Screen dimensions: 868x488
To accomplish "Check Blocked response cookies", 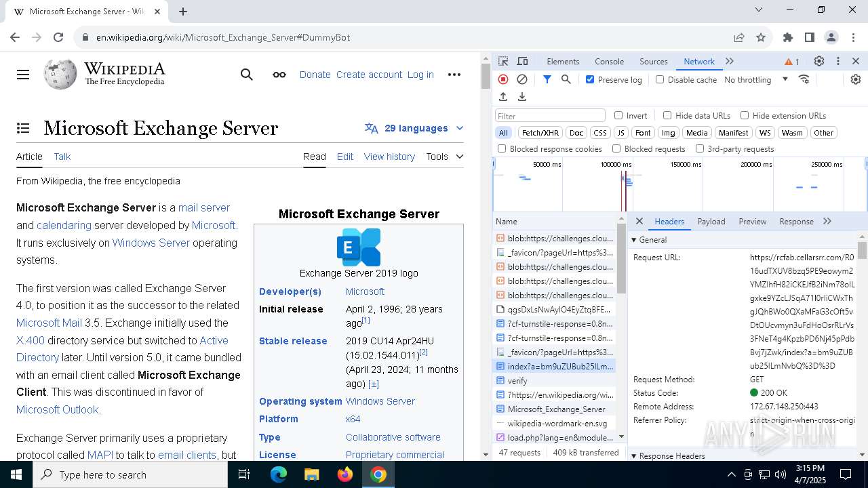I will 502,148.
